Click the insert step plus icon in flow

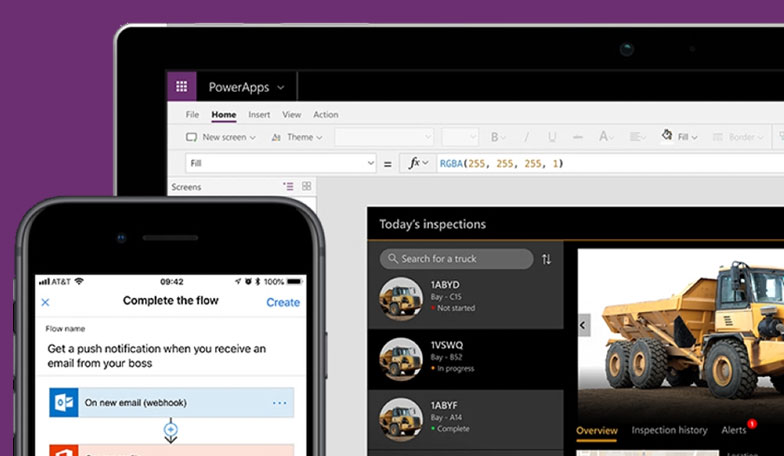point(171,430)
